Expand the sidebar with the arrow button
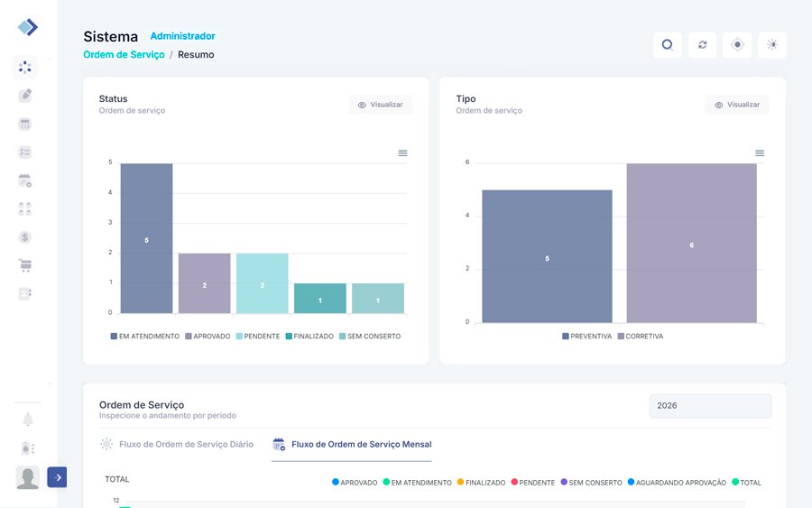 pos(57,477)
